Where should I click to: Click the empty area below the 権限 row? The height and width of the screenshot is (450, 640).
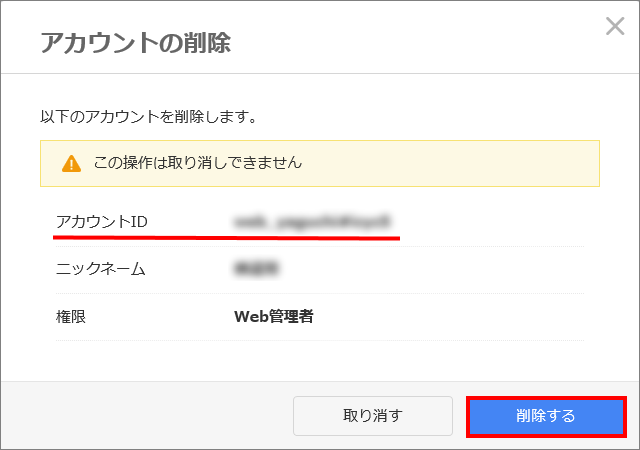click(x=320, y=361)
